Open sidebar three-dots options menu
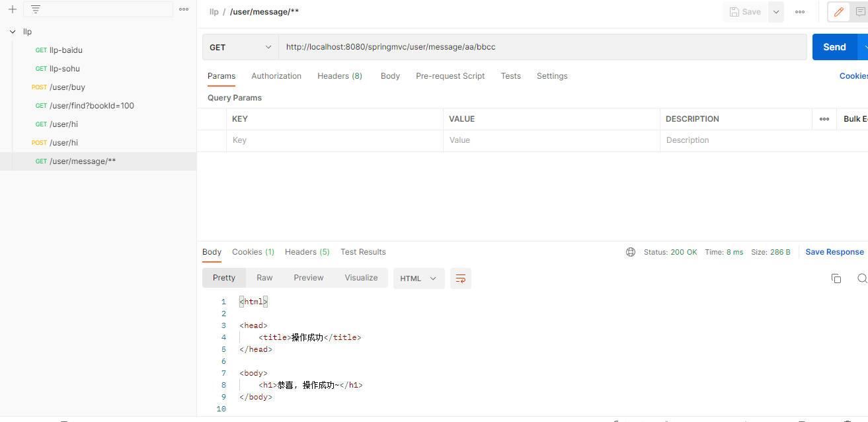 184,9
